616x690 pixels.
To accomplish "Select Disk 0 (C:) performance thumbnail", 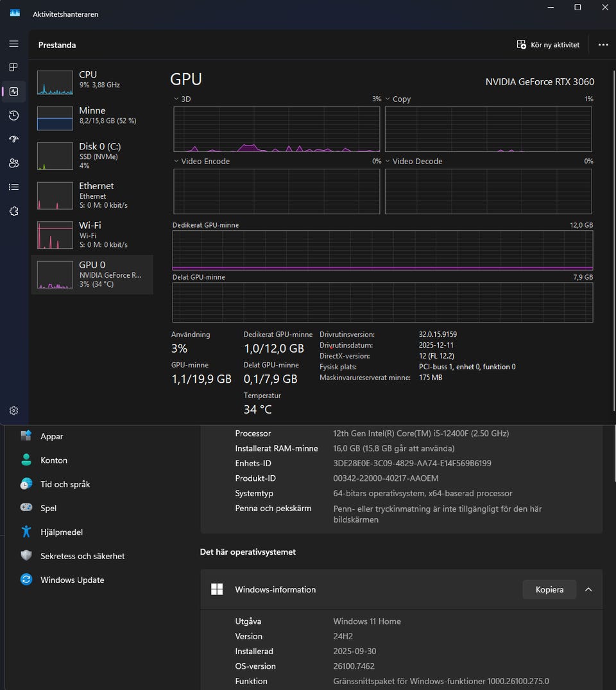I will (92, 155).
